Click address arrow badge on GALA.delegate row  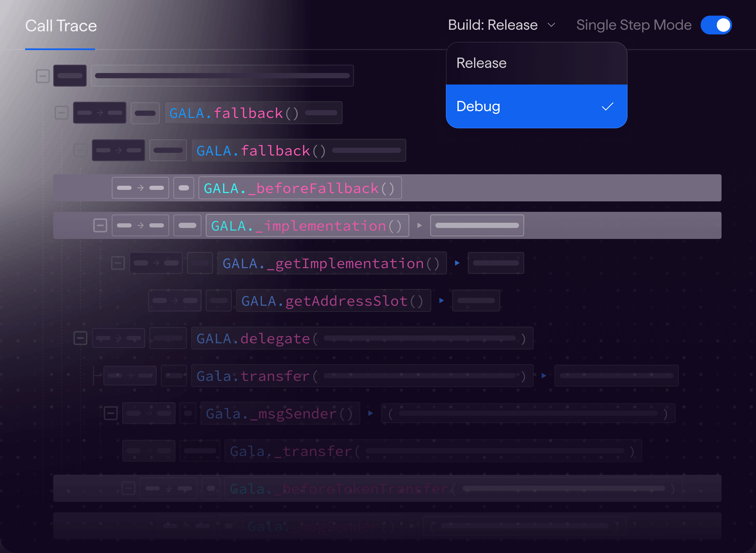click(119, 338)
